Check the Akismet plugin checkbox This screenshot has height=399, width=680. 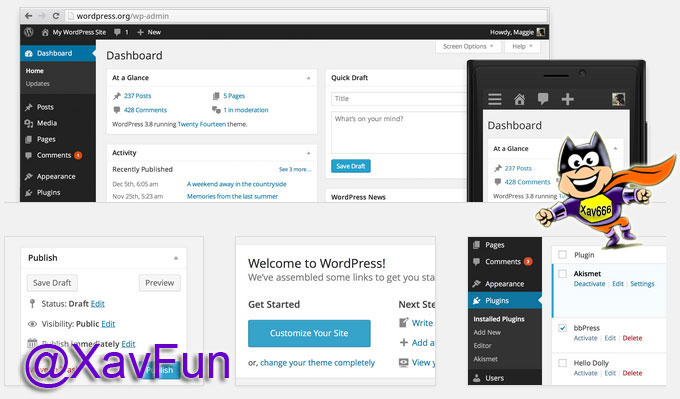(562, 274)
